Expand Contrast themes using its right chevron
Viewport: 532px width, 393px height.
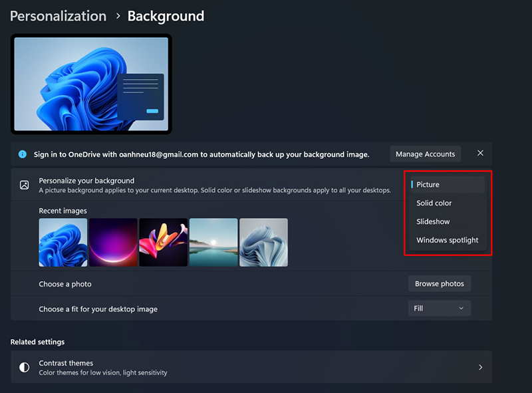click(x=481, y=367)
